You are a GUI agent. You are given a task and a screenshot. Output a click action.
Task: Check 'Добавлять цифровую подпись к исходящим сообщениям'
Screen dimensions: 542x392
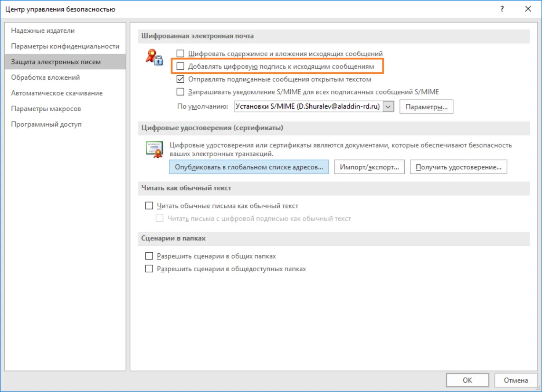click(x=180, y=66)
